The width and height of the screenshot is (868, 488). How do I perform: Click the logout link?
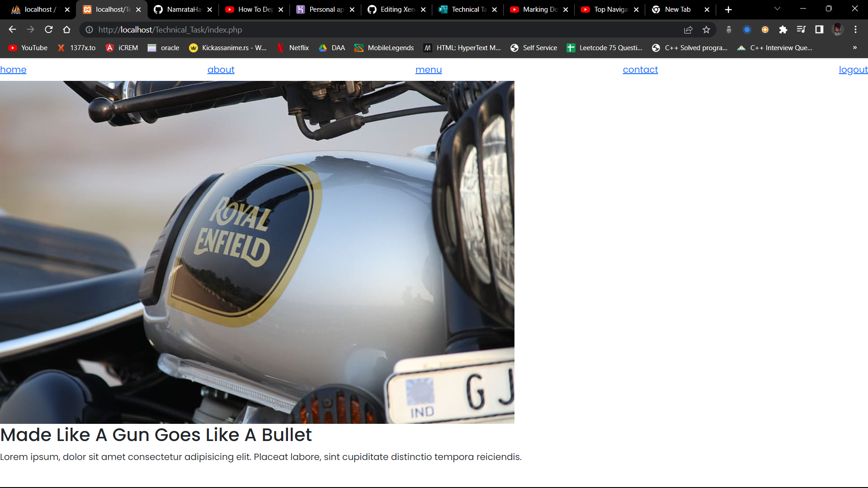coord(853,70)
